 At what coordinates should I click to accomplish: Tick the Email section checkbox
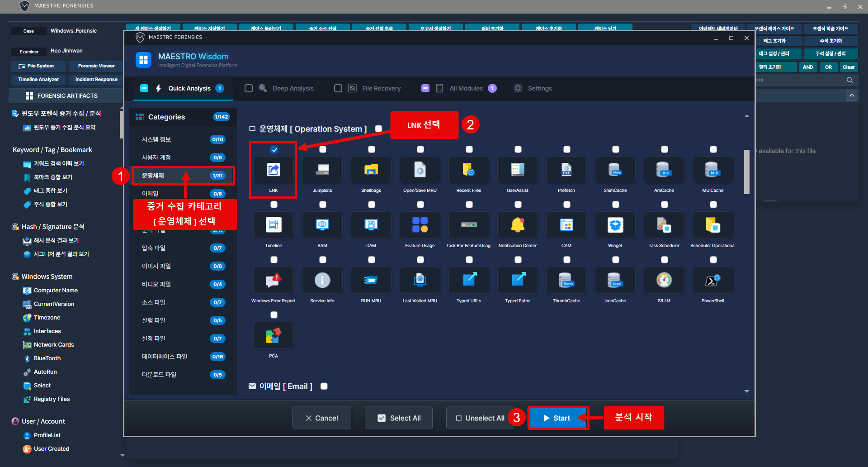point(324,386)
